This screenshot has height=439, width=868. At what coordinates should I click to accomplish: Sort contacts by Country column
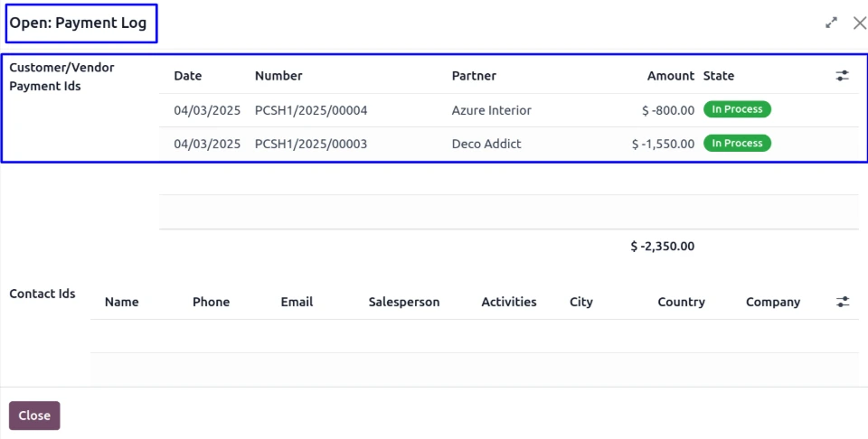point(681,302)
